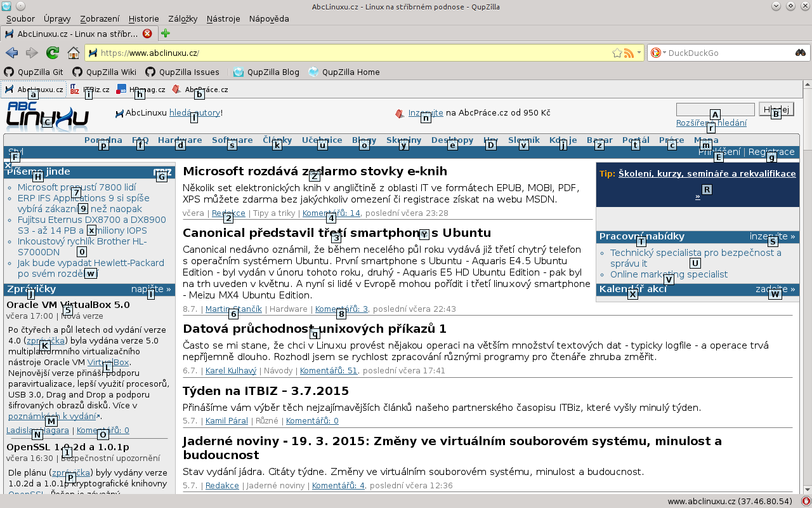Open article Datová průchodnost unixových příkazů 1
This screenshot has height=508, width=812.
(x=315, y=329)
